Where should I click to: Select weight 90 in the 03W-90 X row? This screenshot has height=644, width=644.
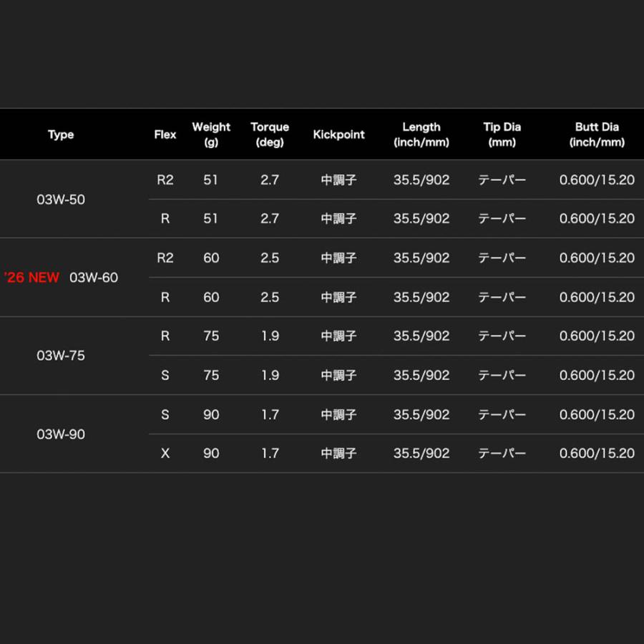point(211,454)
